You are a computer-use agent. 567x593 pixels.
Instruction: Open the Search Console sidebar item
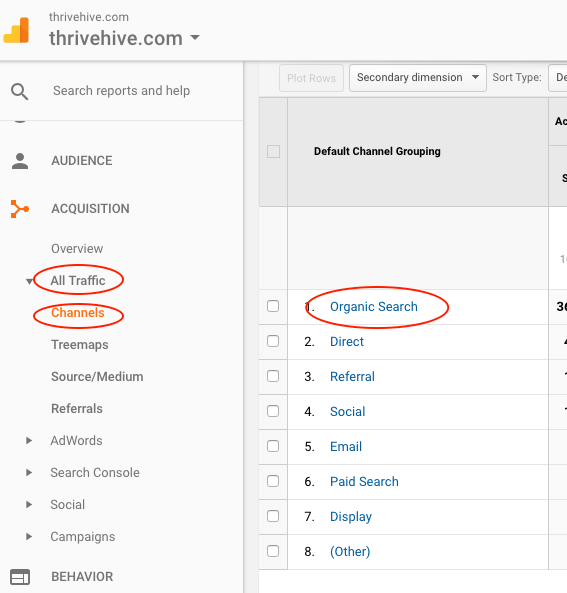click(x=95, y=473)
